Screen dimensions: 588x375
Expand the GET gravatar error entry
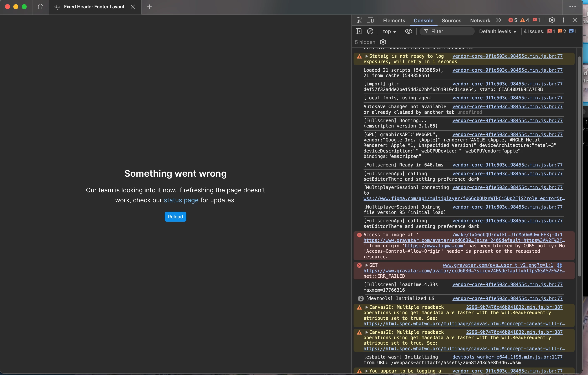coord(366,265)
